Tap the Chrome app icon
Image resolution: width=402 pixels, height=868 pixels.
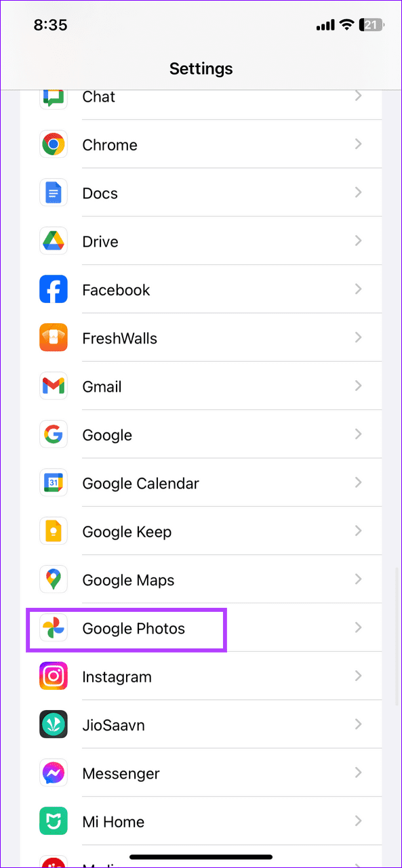[x=54, y=144]
